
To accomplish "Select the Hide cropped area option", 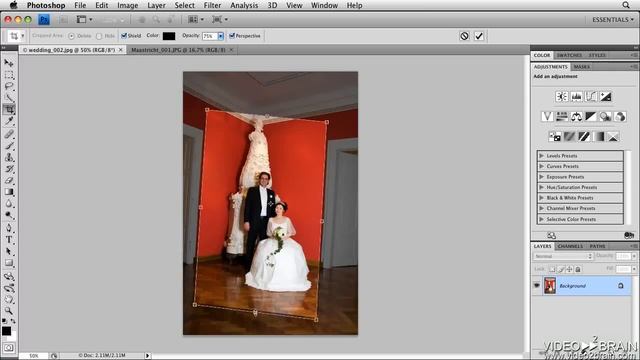I will point(99,36).
